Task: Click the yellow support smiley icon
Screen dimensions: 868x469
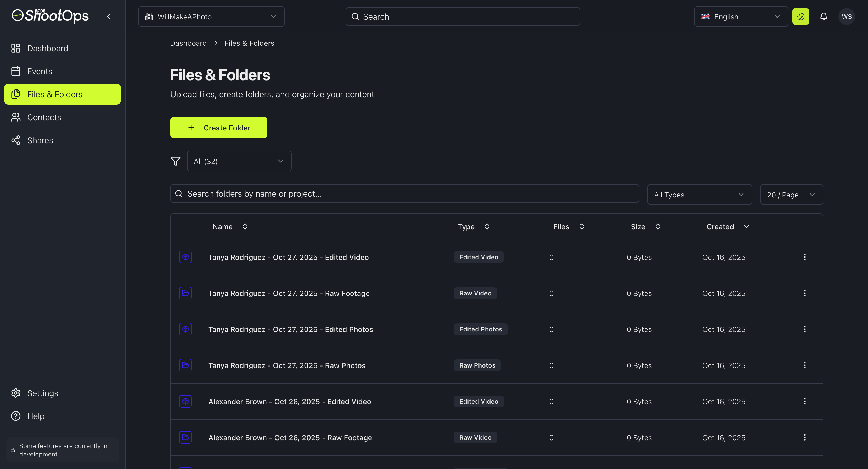Action: coord(801,16)
